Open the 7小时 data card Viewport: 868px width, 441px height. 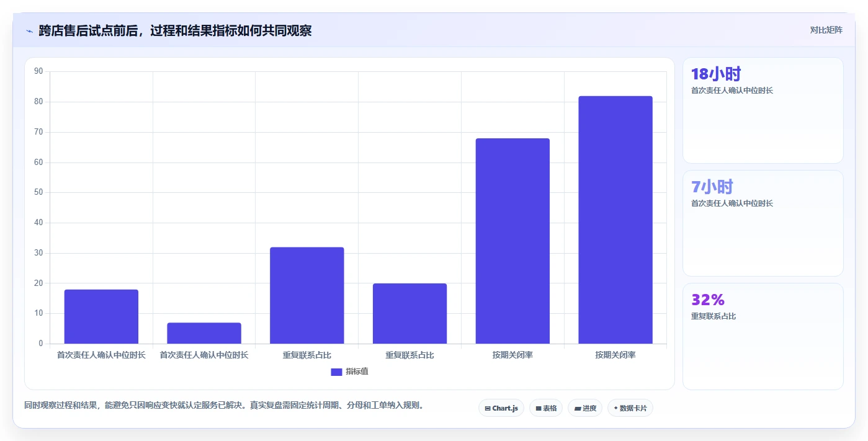(763, 223)
